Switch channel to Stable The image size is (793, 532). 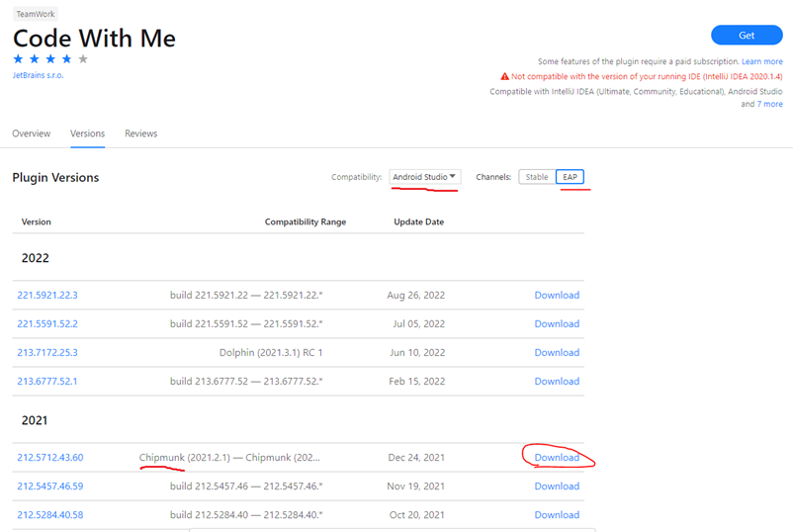click(x=537, y=177)
